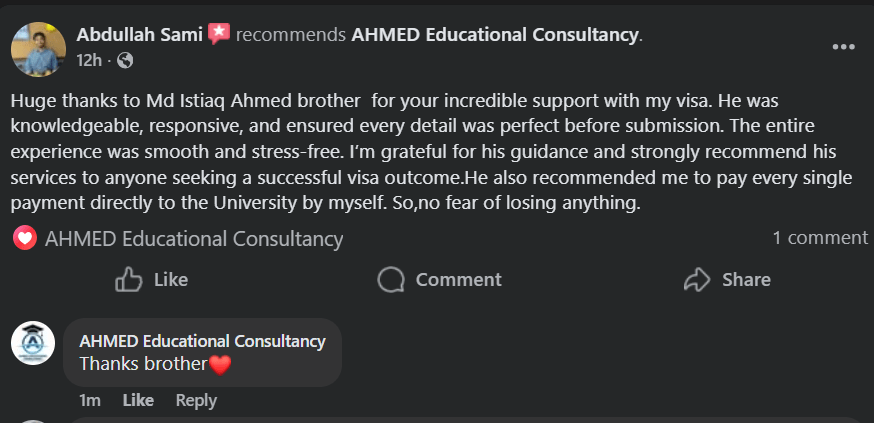Open the three-dot post options menu
874x423 pixels.
point(843,47)
